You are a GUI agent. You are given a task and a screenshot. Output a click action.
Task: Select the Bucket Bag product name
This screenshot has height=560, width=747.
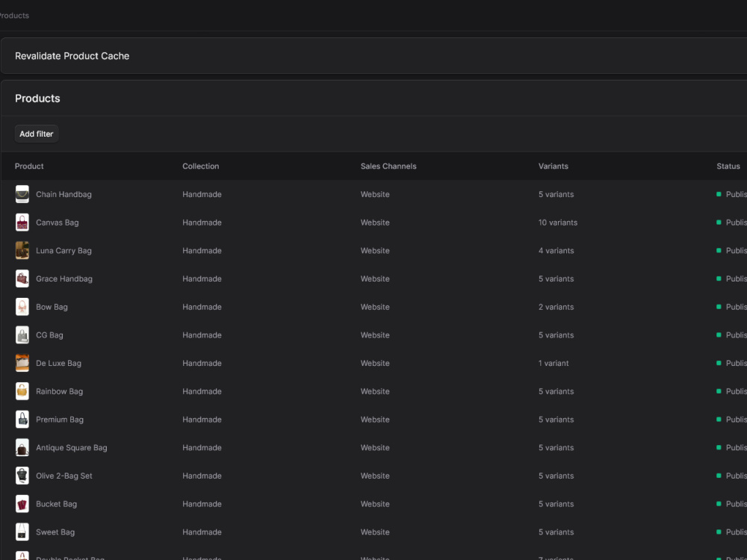point(56,503)
